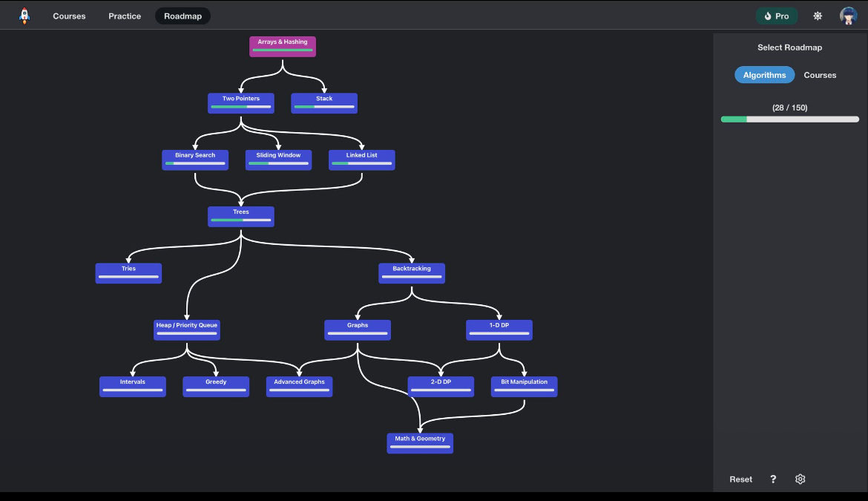This screenshot has height=501, width=868.
Task: Open the user avatar profile
Action: point(848,16)
